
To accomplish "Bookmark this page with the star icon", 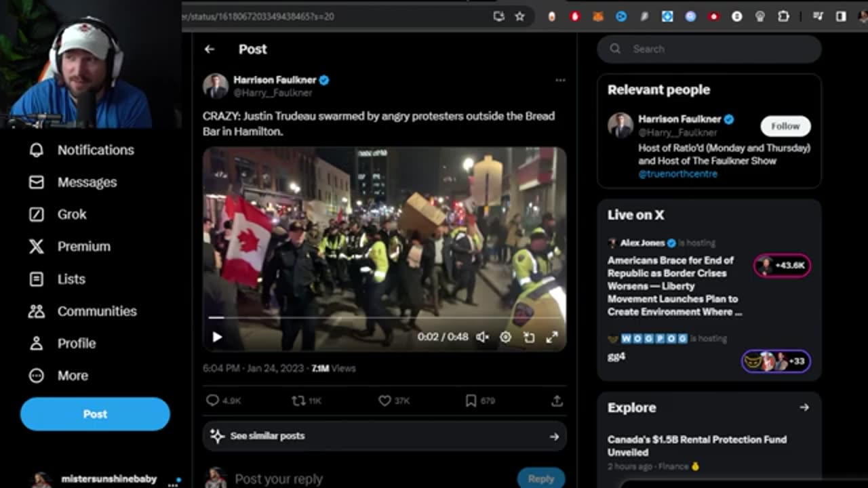I will [x=519, y=16].
